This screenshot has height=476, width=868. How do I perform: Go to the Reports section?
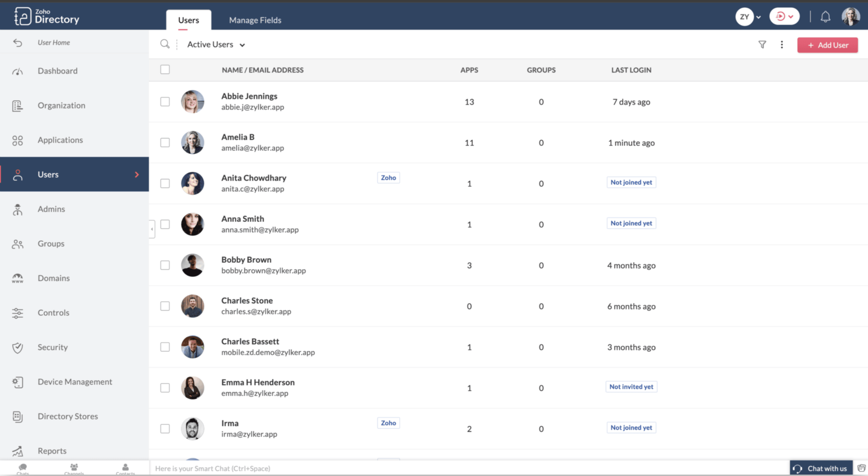click(x=52, y=451)
